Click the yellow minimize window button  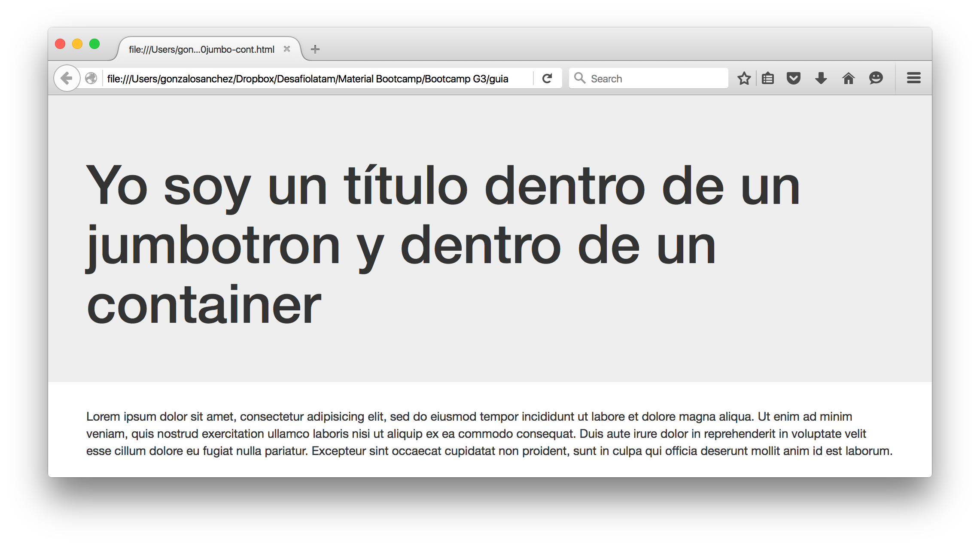point(77,44)
